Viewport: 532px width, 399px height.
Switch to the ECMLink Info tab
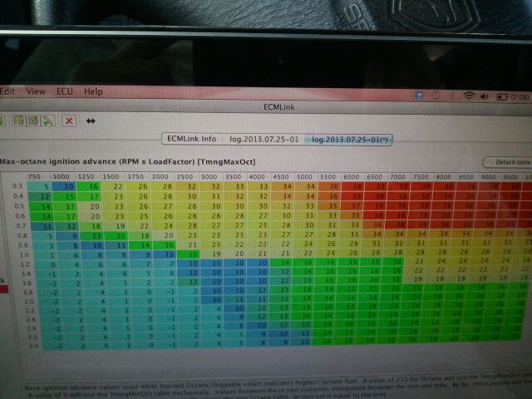191,138
